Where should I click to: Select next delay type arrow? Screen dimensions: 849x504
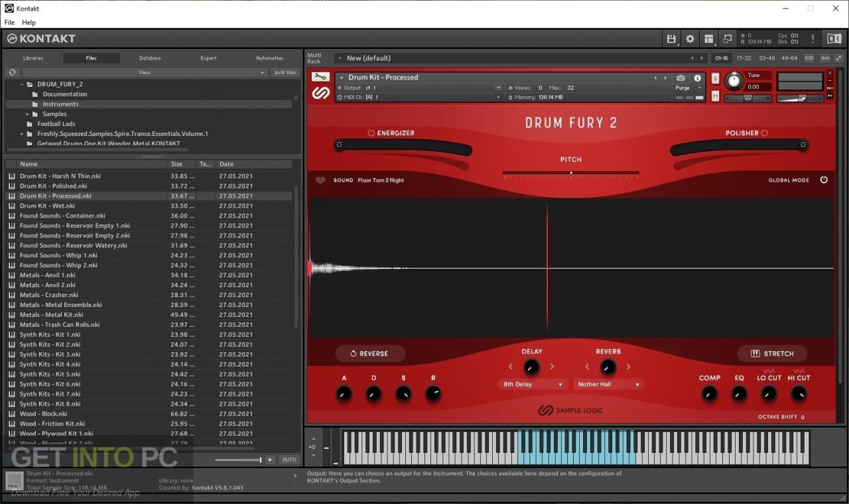[x=552, y=366]
